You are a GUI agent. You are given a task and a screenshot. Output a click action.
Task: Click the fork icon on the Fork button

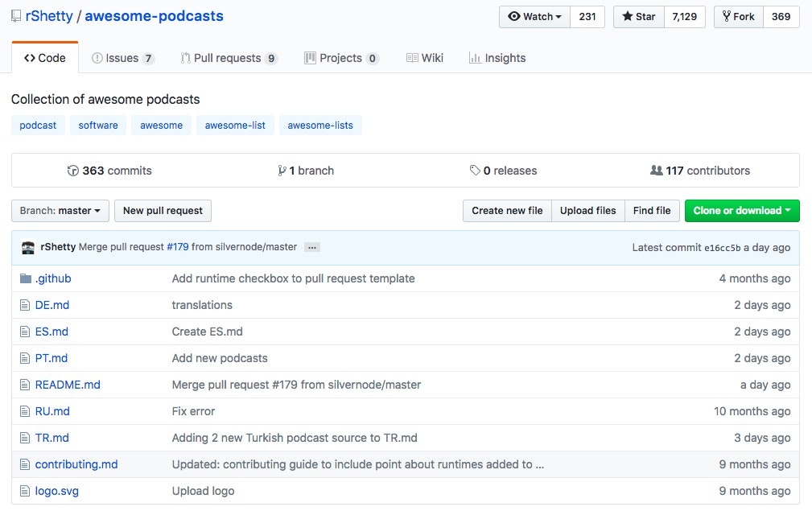coord(726,16)
